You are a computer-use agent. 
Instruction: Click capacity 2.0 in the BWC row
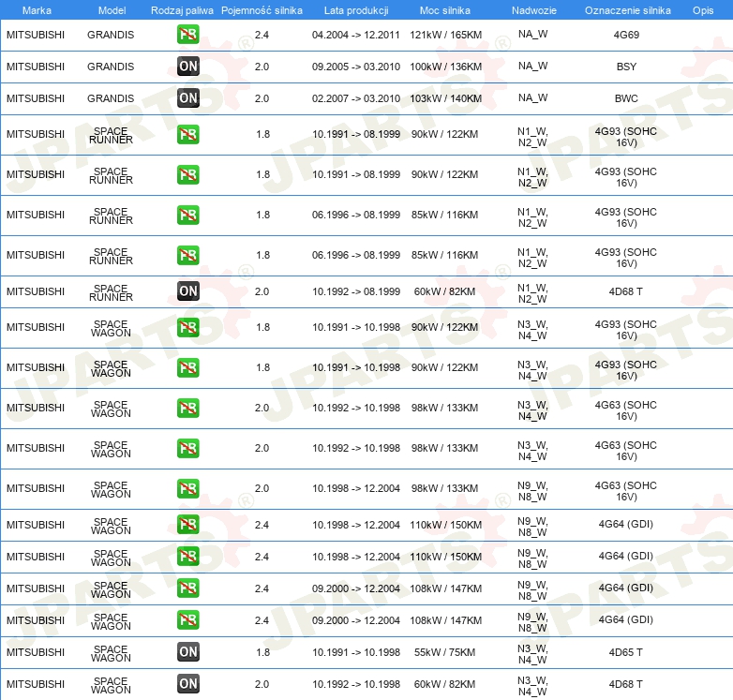[262, 98]
